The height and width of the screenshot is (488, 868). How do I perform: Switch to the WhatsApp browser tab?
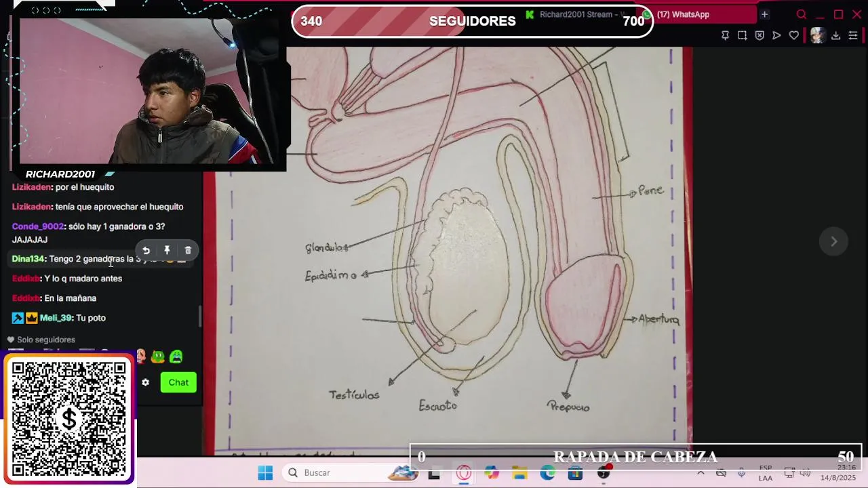[698, 14]
